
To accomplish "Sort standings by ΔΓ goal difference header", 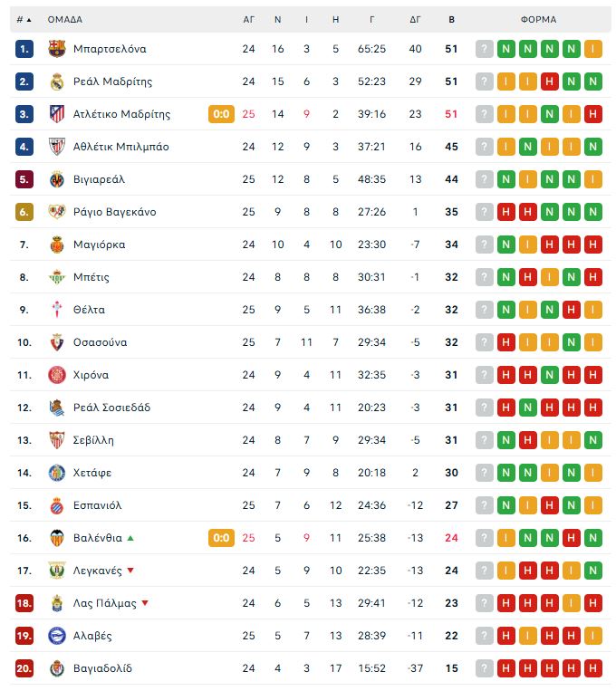I will [415, 20].
